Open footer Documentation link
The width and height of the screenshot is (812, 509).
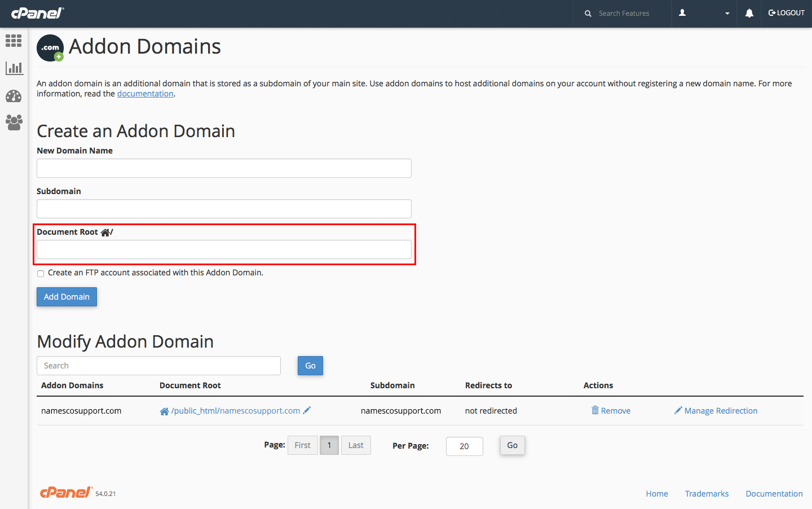click(x=774, y=494)
